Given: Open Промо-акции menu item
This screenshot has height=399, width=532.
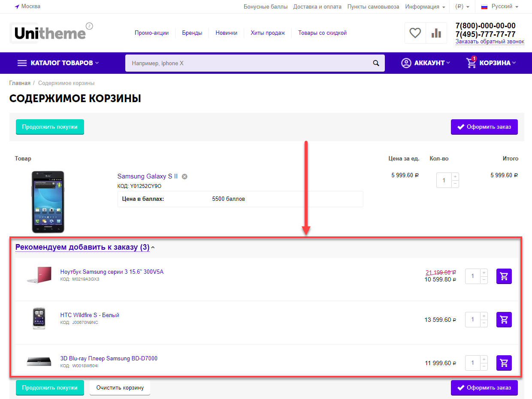Looking at the screenshot, I should coord(151,33).
